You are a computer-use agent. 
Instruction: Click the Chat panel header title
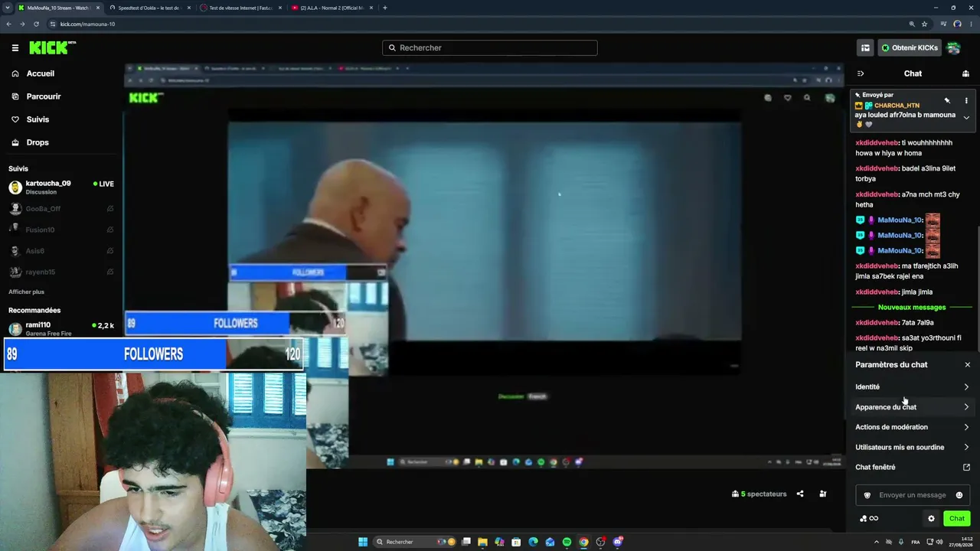point(913,73)
